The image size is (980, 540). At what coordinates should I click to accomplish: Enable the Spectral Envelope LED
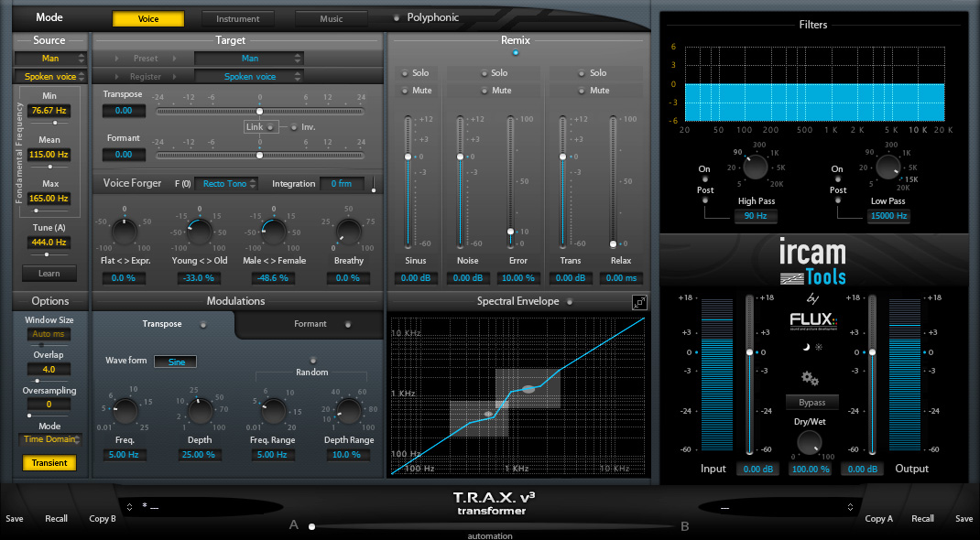[570, 301]
